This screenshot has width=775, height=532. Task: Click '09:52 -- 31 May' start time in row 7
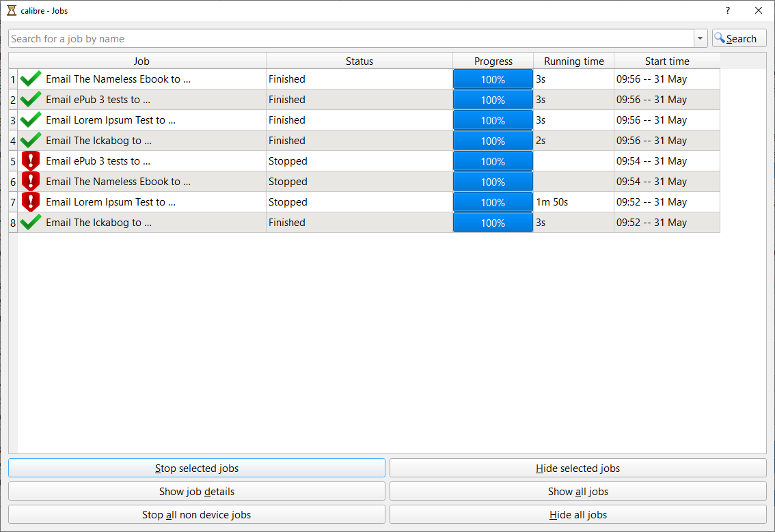coord(651,202)
